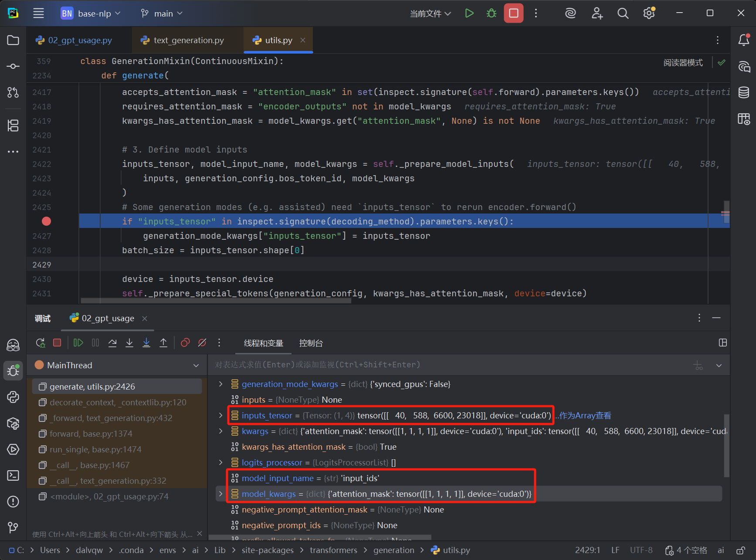
Task: Switch to the text_generation.py editor tab
Action: [x=188, y=40]
